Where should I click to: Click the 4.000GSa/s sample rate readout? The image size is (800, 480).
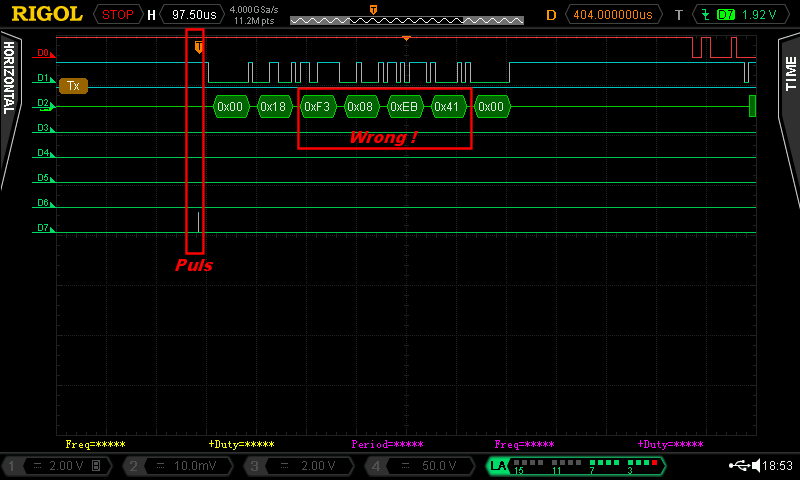(254, 10)
